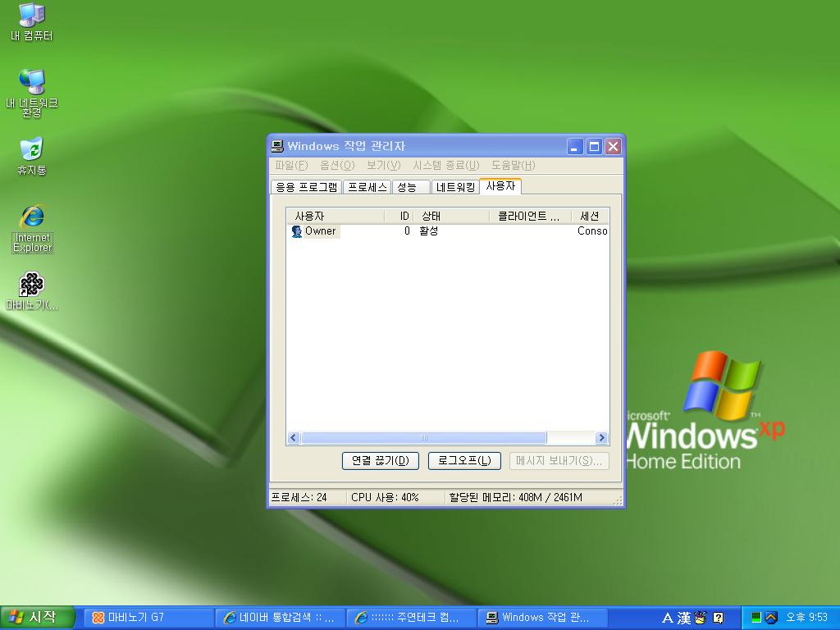
Task: Minimize the Task Manager window
Action: tap(575, 146)
